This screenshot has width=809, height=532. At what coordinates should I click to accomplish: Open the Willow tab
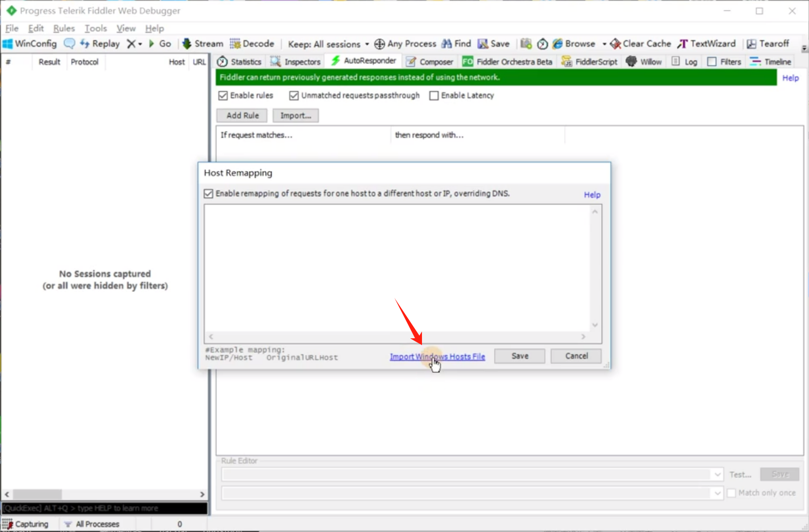pyautogui.click(x=644, y=62)
